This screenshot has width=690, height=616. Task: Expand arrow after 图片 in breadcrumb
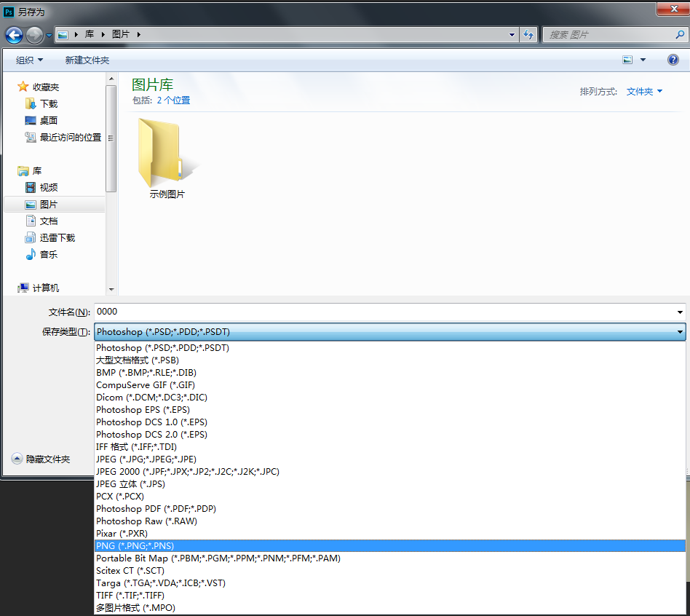click(x=138, y=34)
